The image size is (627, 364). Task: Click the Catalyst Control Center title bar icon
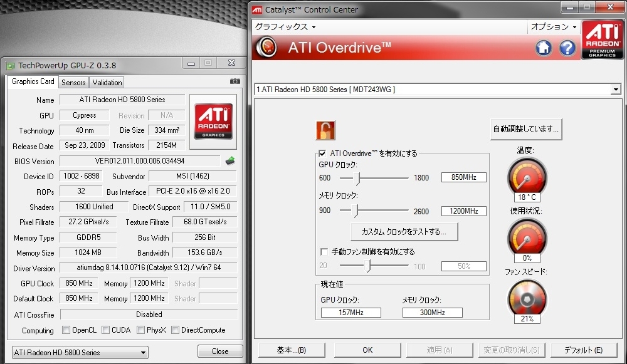[256, 9]
